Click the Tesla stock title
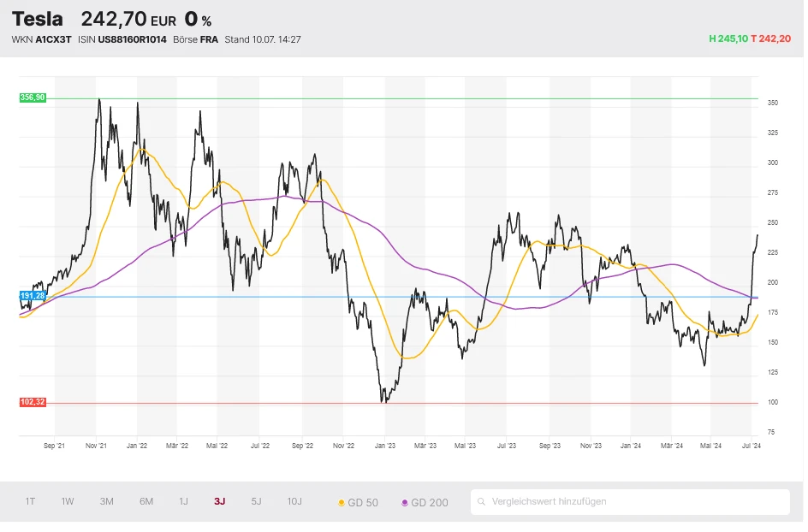The width and height of the screenshot is (808, 532). point(38,19)
